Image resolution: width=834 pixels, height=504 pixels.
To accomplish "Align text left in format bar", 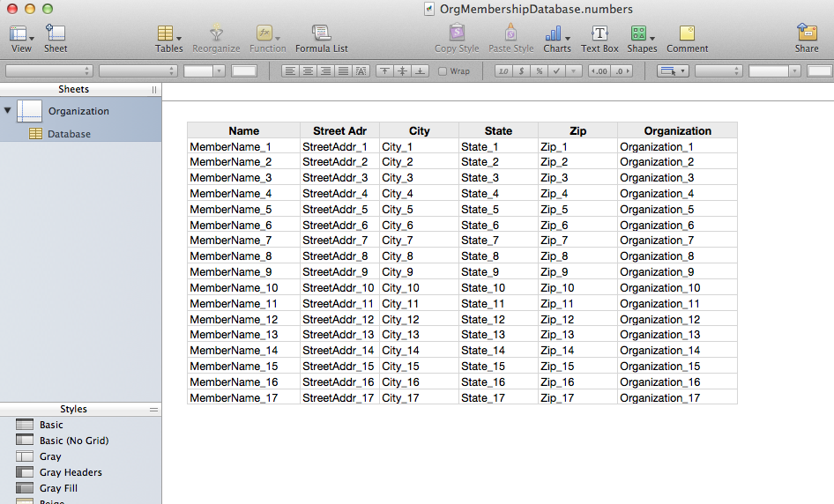I will click(290, 70).
